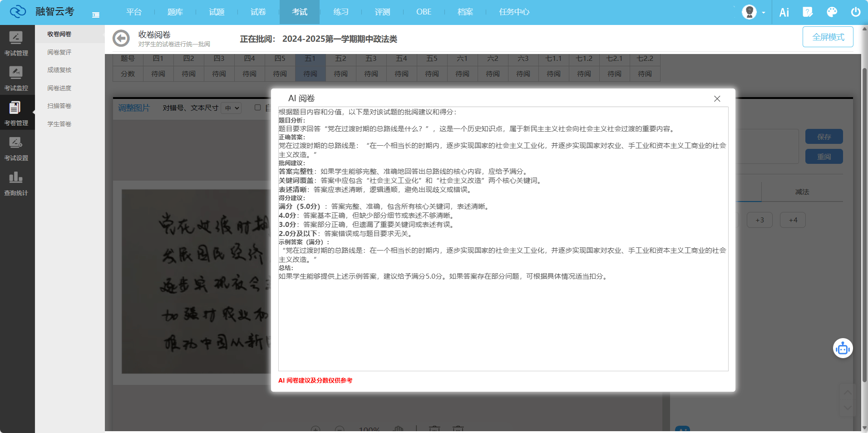Open the AI assistant icon in header
868x433 pixels.
(784, 12)
